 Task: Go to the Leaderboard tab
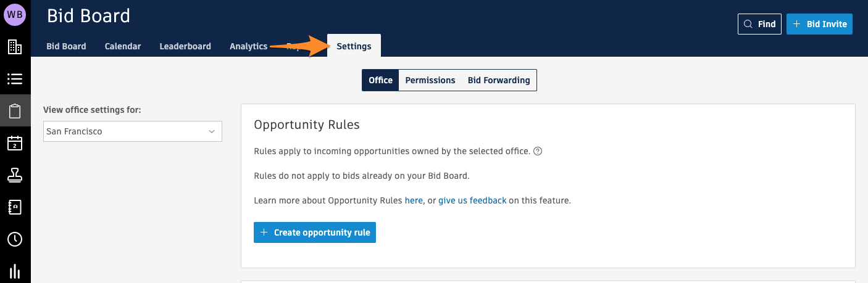(185, 46)
